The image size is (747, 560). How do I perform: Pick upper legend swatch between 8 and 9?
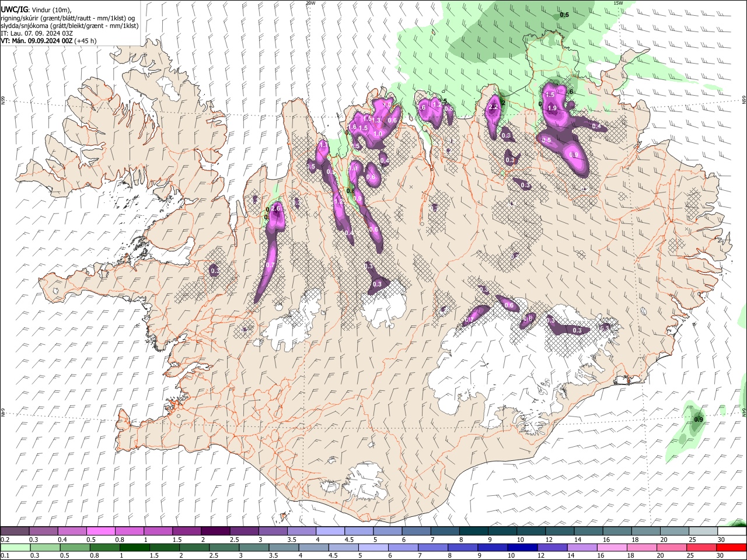474,531
